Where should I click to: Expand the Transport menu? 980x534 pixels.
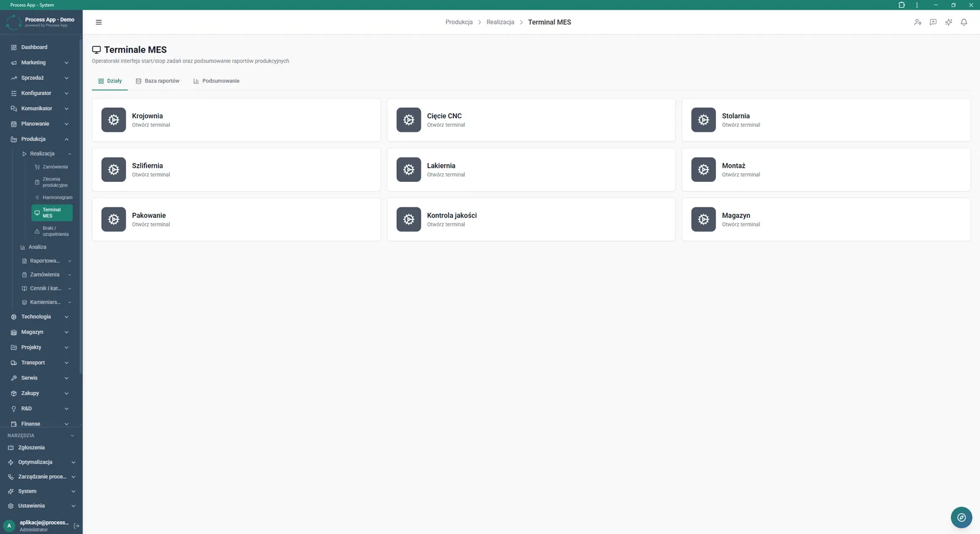click(x=40, y=363)
